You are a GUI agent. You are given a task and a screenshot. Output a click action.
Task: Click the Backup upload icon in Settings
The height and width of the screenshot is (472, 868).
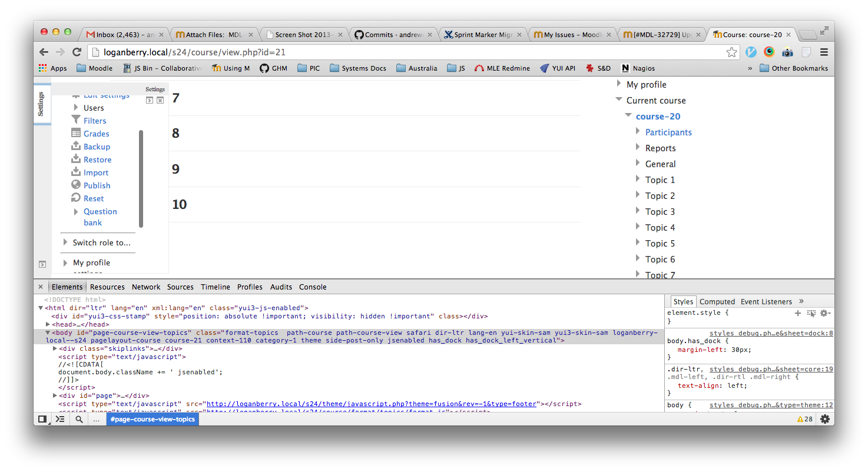coord(76,146)
